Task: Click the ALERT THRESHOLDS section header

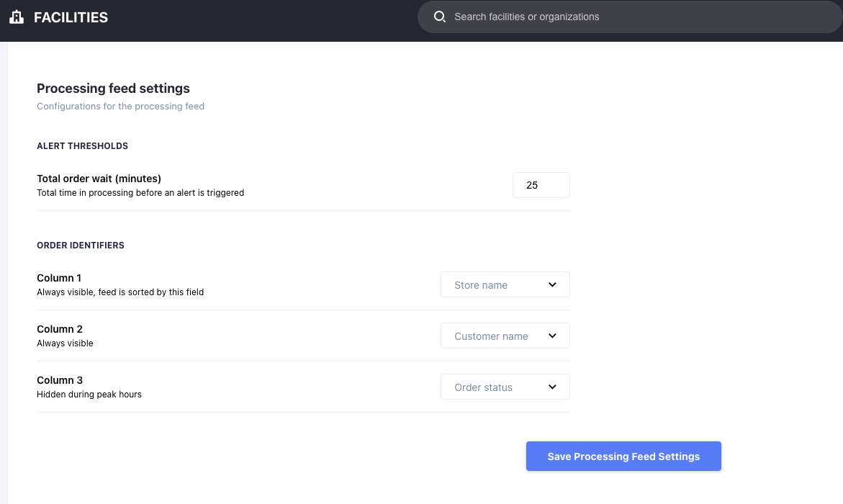Action: click(82, 146)
